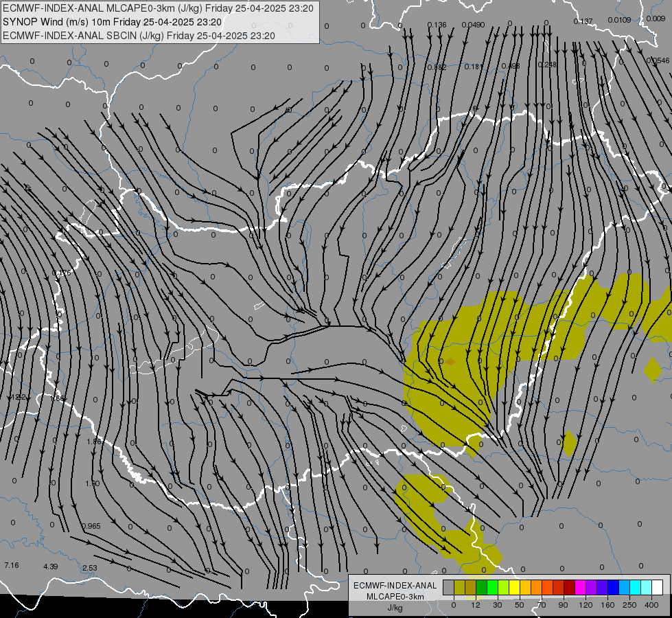672x618 pixels.
Task: Click the white swatch at legend's end
Action: coord(658,587)
